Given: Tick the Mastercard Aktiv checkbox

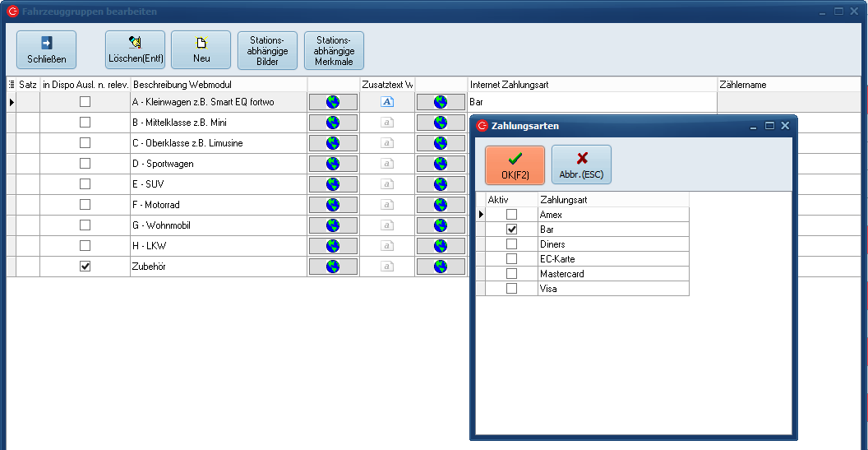Looking at the screenshot, I should pos(511,274).
